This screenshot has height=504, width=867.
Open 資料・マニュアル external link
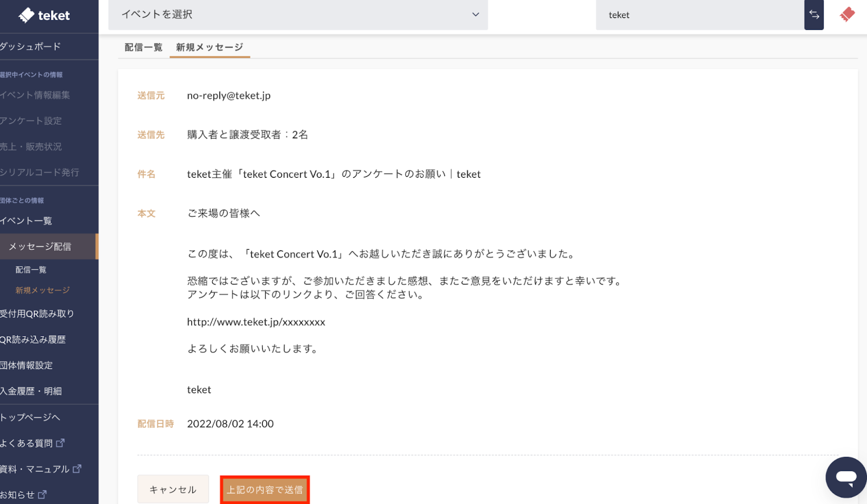pos(40,469)
